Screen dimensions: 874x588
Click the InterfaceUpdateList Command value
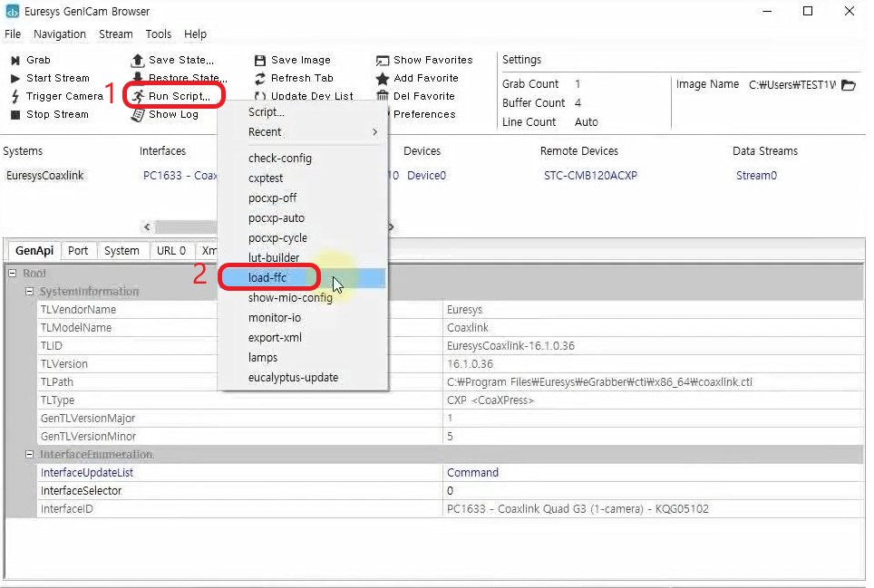pos(472,473)
